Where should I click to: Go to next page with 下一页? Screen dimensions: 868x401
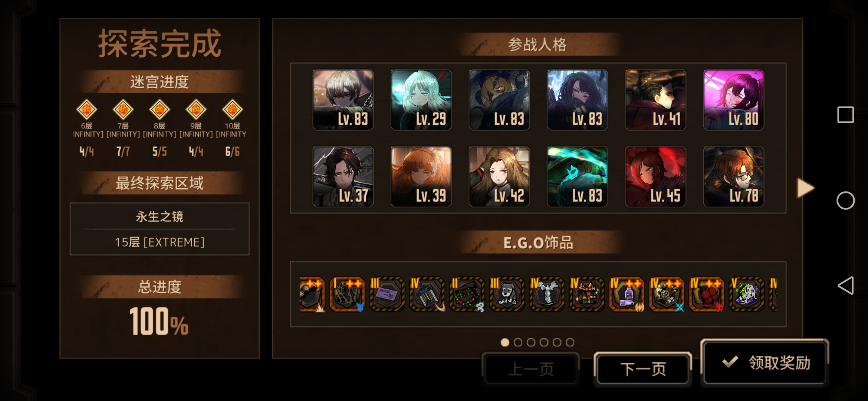tap(643, 369)
